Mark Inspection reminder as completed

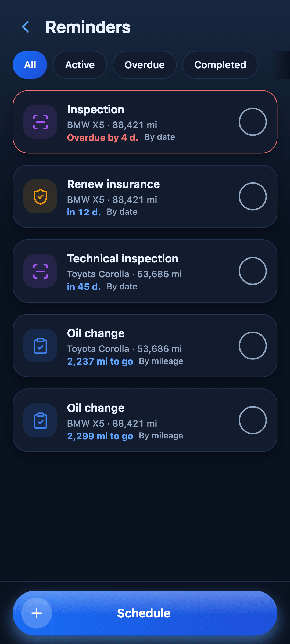[x=253, y=122]
